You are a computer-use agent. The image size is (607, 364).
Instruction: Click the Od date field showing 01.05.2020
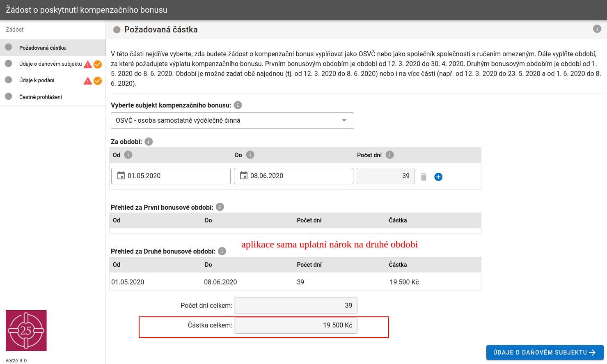[176, 176]
